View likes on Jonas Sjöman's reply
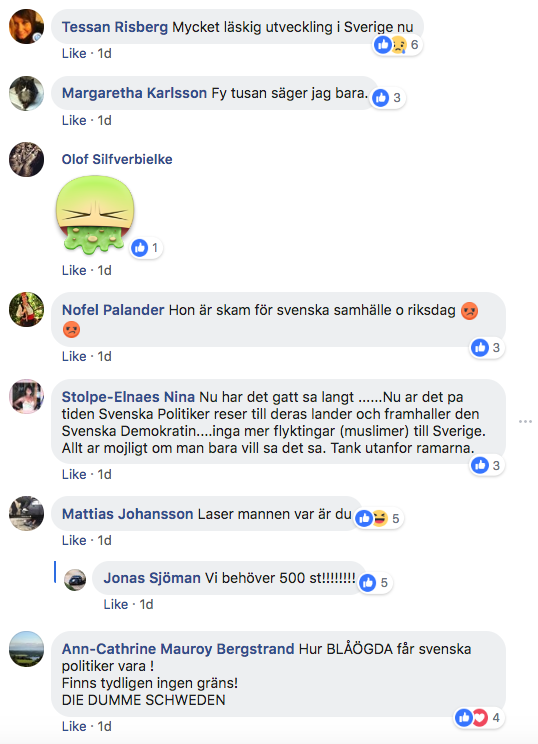This screenshot has height=744, width=538. pos(375,583)
